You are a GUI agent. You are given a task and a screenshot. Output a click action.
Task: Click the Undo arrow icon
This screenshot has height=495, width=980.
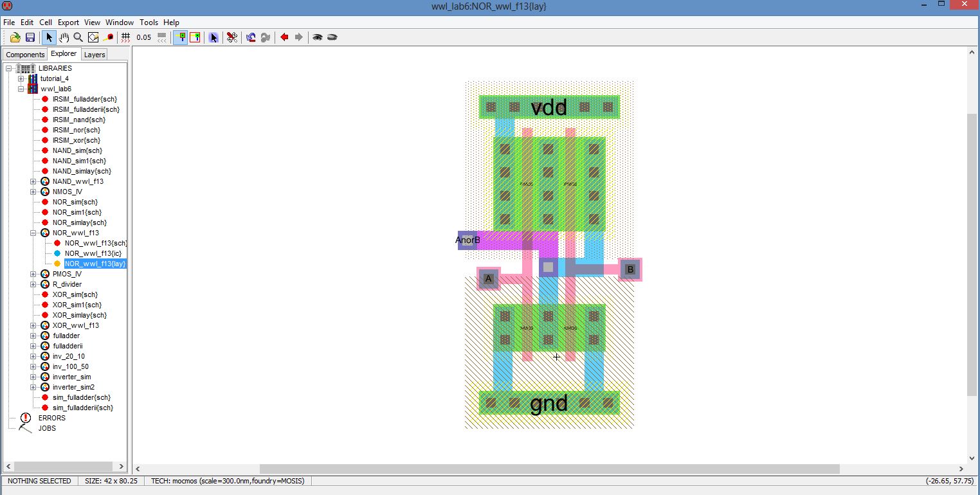click(251, 37)
